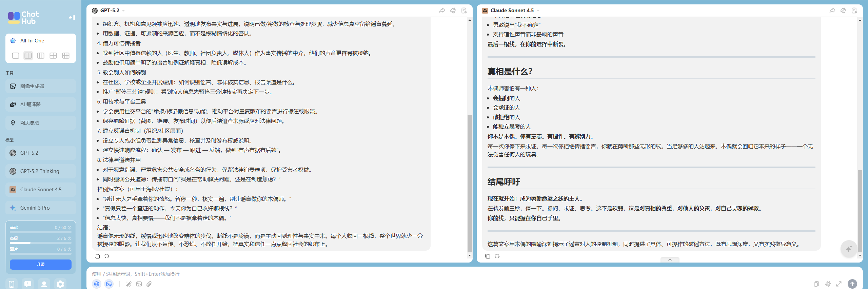
Task: Open the magic wand prompt tool
Action: [x=129, y=284]
